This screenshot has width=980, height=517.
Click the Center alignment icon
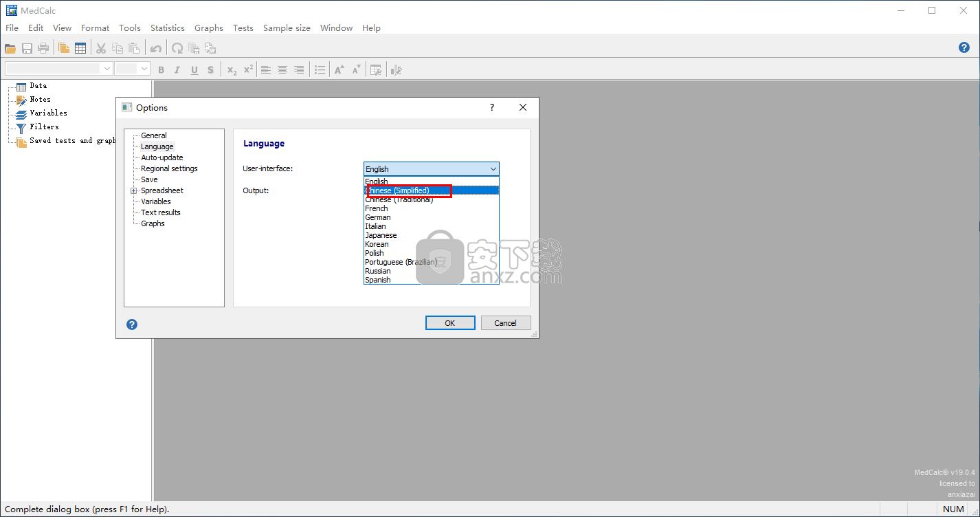pos(282,69)
